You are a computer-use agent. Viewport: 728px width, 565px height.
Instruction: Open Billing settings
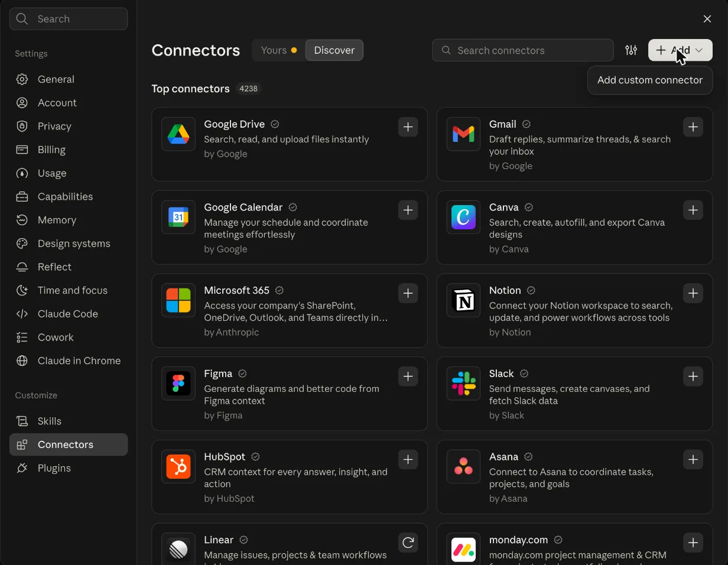(x=69, y=150)
